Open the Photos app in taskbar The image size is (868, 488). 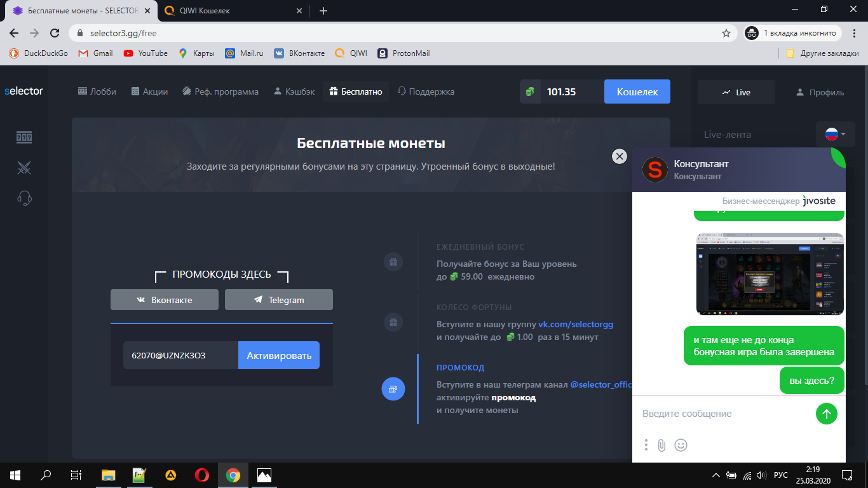click(264, 475)
